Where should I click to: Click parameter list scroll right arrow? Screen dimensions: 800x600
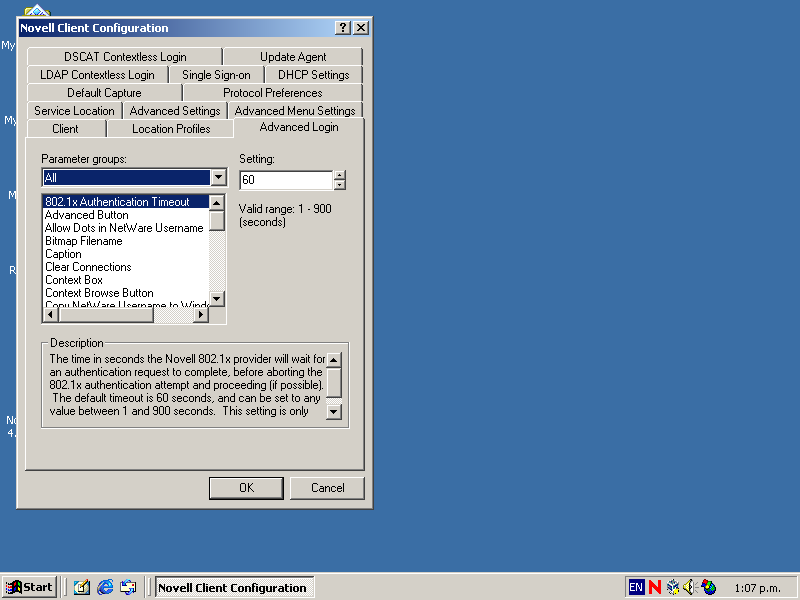pos(201,315)
